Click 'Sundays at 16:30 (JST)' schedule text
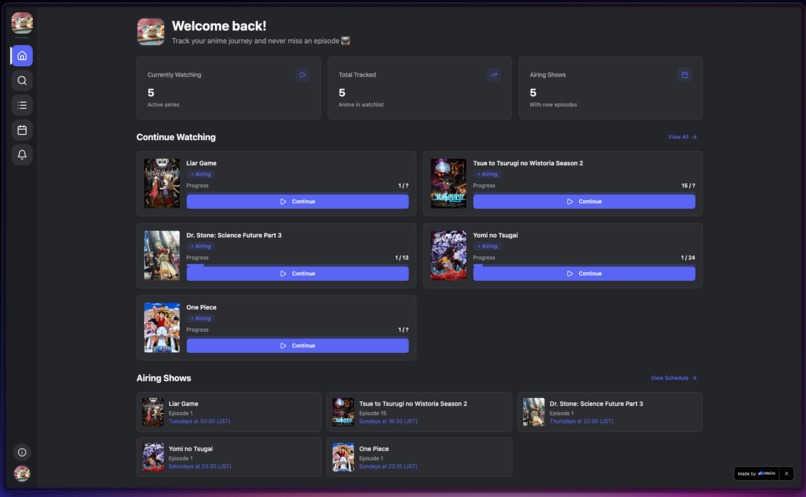This screenshot has height=497, width=806. 388,421
